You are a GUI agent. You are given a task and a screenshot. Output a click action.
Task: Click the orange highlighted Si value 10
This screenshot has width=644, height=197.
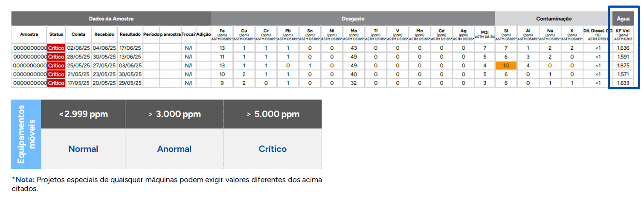[x=506, y=66]
